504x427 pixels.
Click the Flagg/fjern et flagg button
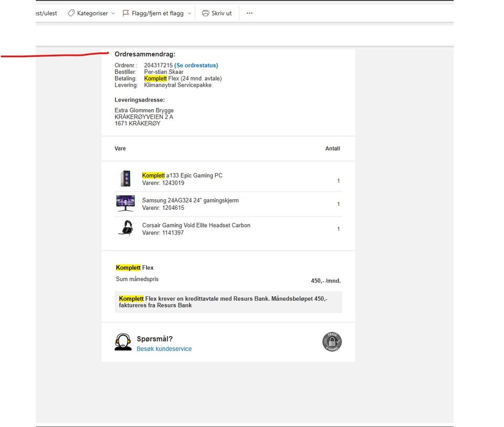point(153,13)
